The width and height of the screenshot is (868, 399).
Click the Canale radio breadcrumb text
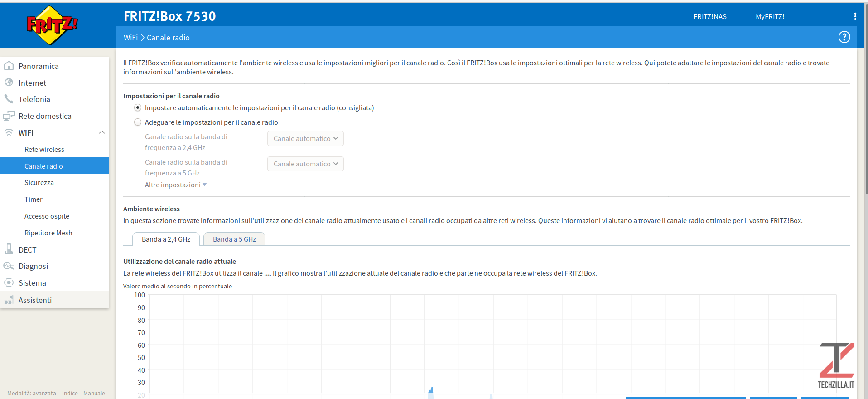[168, 38]
